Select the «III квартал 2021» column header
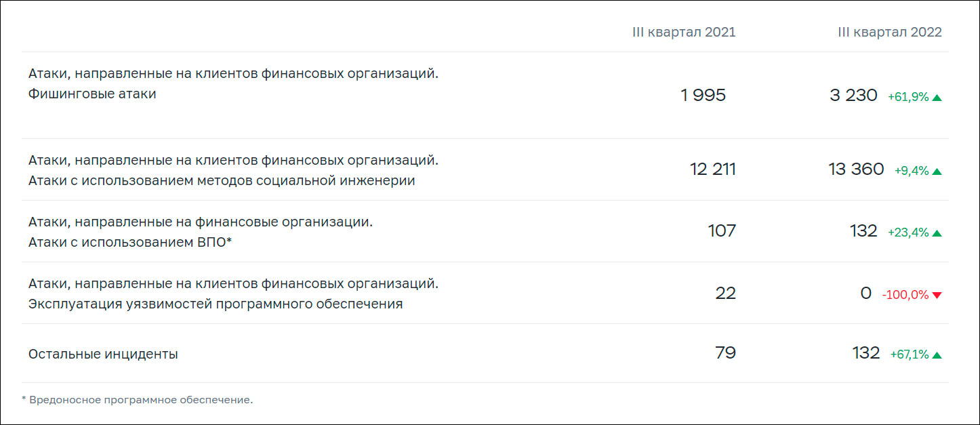This screenshot has height=425, width=980. [683, 33]
